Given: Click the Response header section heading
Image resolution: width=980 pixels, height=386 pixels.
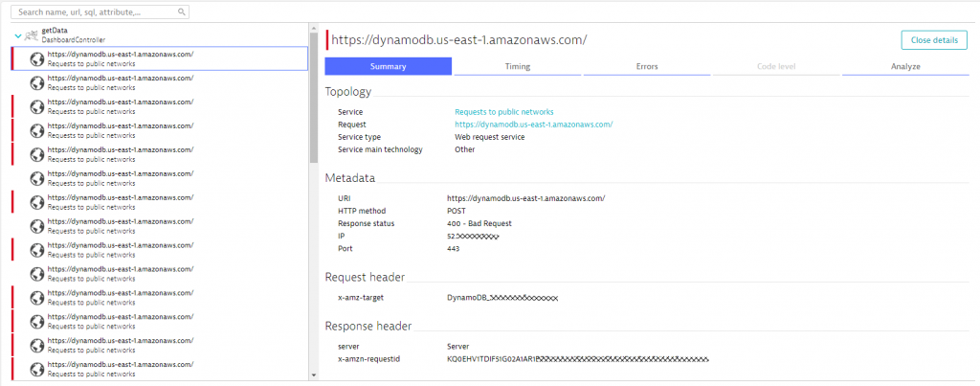Looking at the screenshot, I should tap(368, 326).
